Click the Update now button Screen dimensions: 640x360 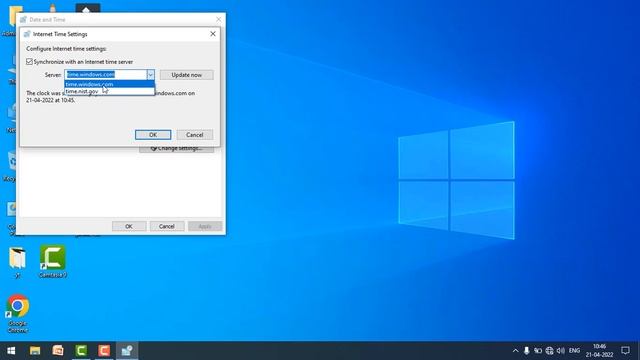187,75
